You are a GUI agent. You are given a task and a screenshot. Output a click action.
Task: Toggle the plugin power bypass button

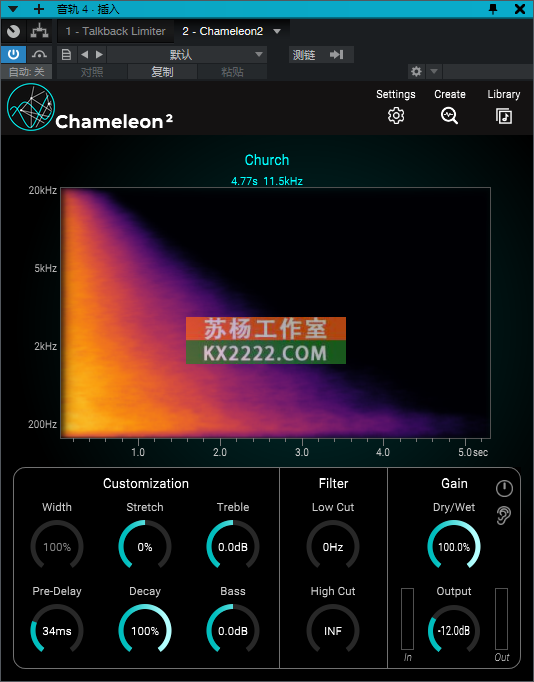click(x=13, y=54)
